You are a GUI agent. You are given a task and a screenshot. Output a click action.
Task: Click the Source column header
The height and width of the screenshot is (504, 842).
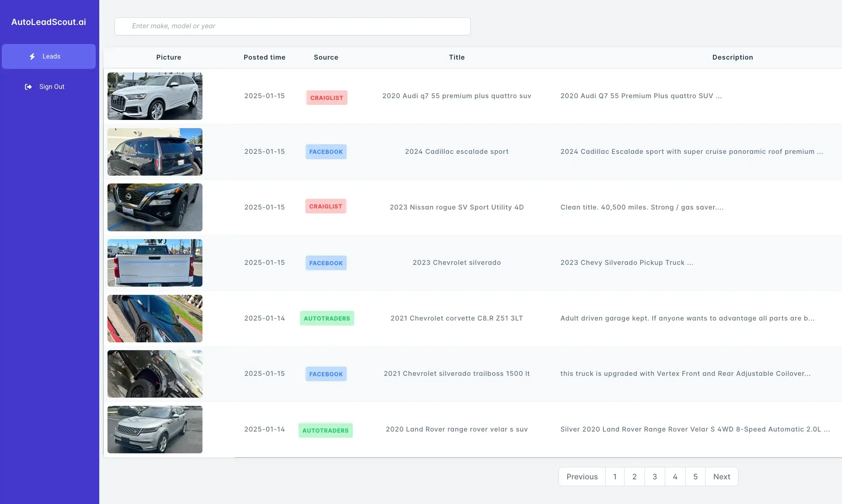(x=326, y=57)
